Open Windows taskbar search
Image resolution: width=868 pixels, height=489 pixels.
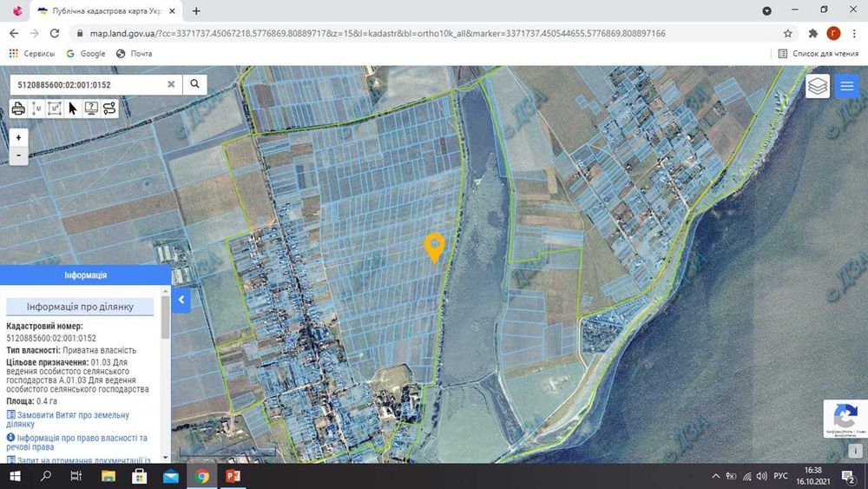click(46, 476)
